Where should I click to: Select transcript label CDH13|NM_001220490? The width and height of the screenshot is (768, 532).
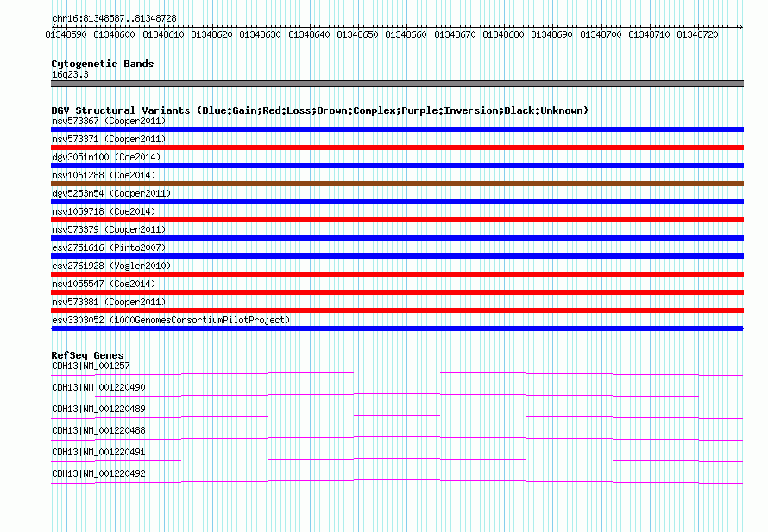coord(98,388)
